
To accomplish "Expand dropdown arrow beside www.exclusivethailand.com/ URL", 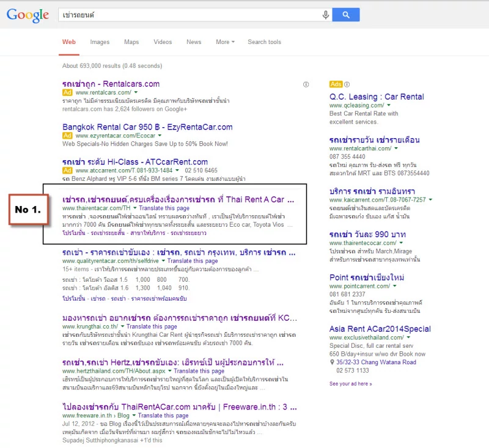I will click(408, 337).
